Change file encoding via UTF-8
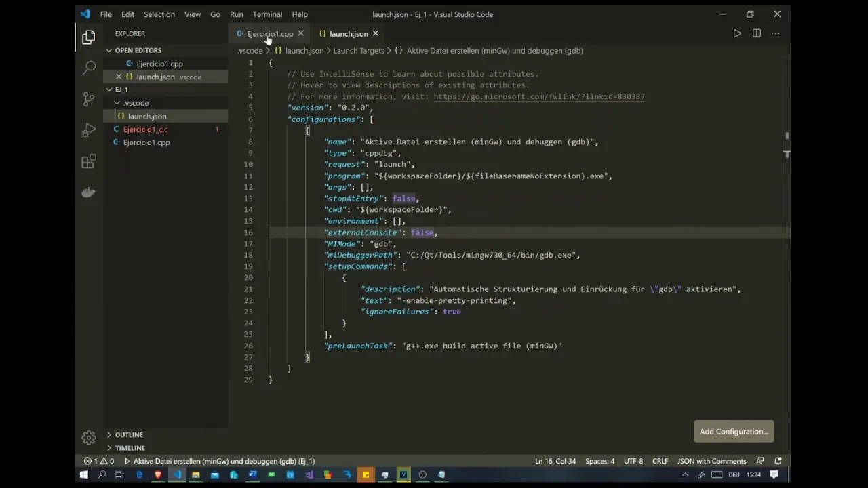Screen dimensions: 868x488 633,461
